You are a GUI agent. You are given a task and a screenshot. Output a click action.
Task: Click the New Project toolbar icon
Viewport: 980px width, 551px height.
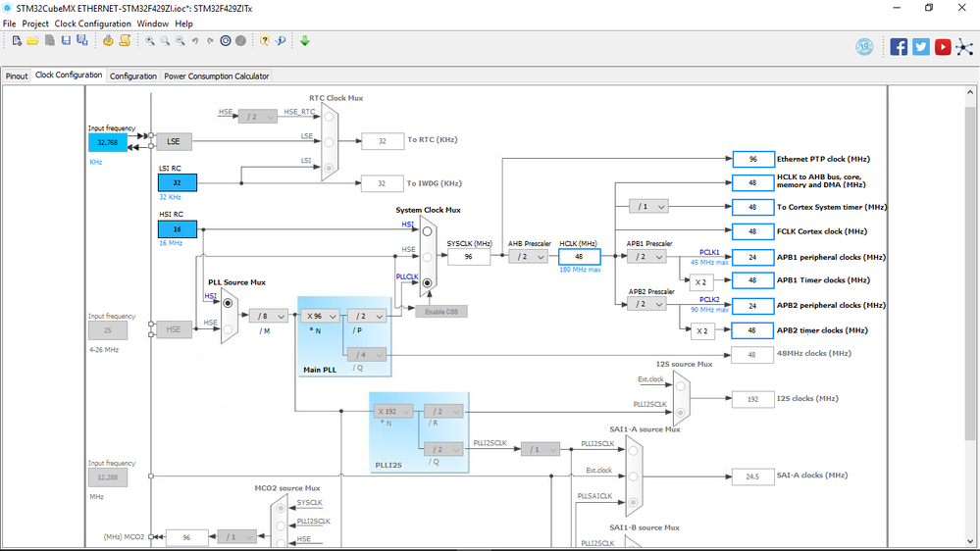17,40
